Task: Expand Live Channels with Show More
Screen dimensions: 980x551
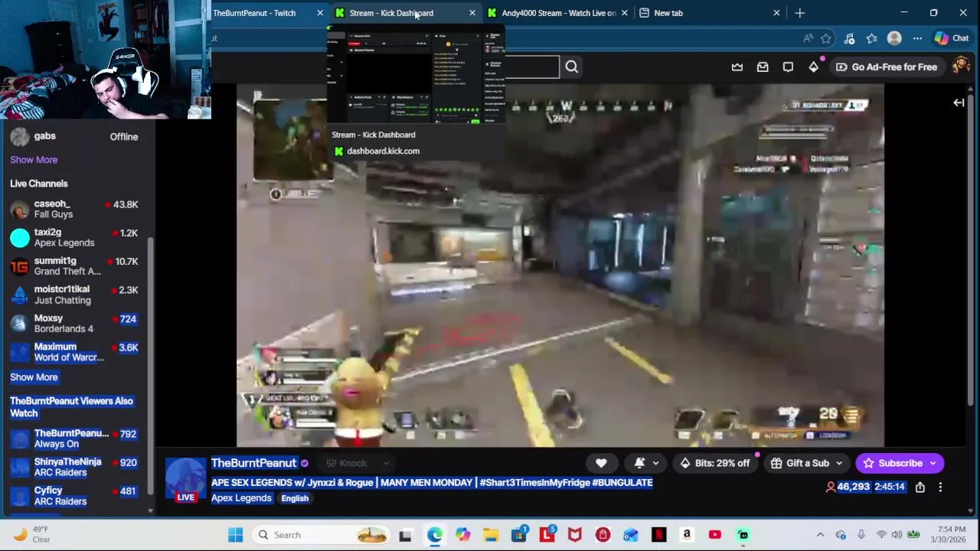Action: tap(34, 377)
